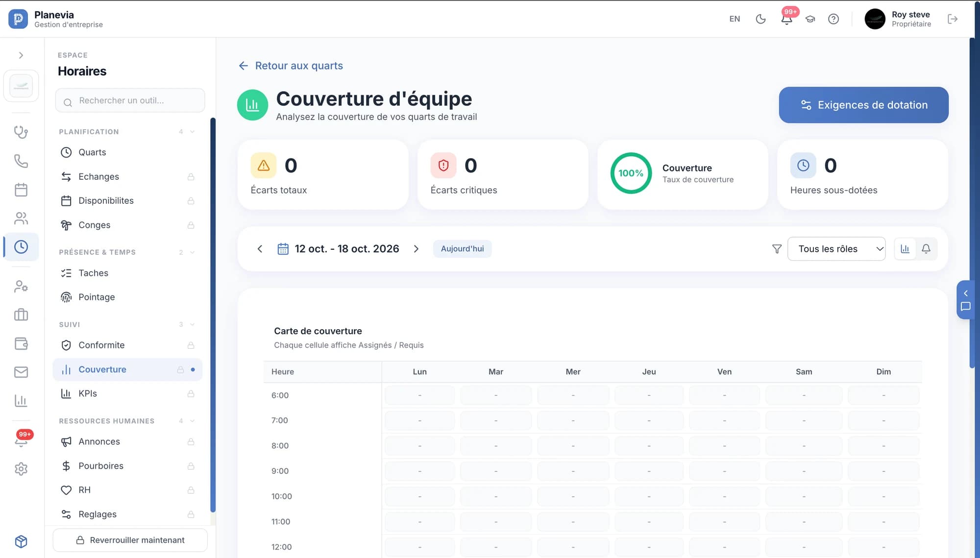980x558 pixels.
Task: Click the filter funnel icon
Action: 777,249
